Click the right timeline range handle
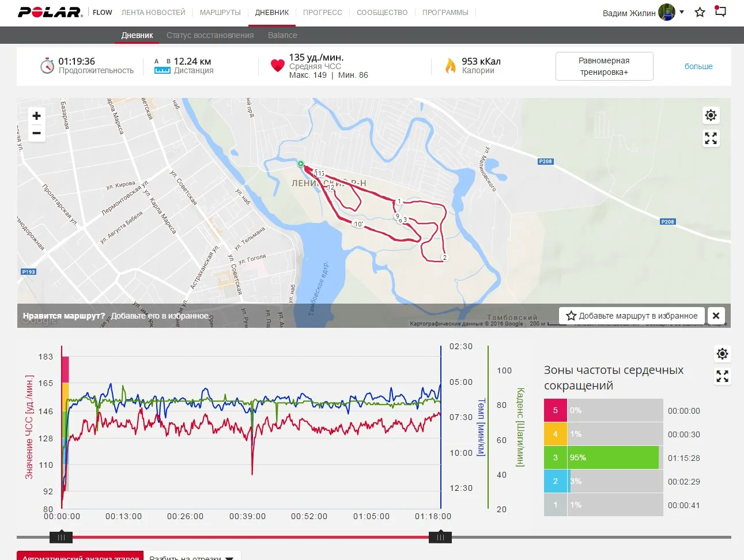 click(440, 538)
